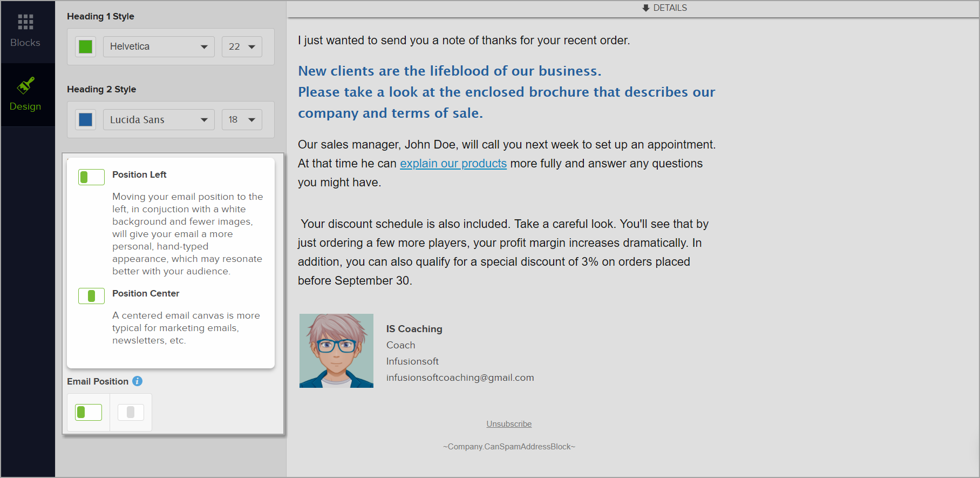Viewport: 980px width, 478px height.
Task: Click the DETAILS down-arrow icon
Action: 646,8
